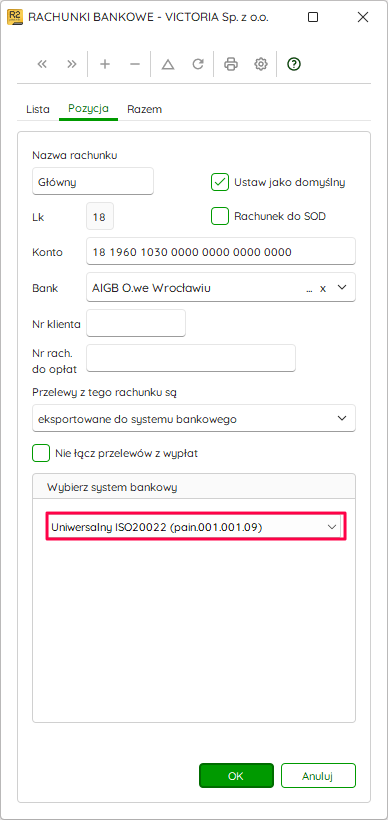
Task: Close the Rachunki Bankowe window
Action: click(x=363, y=17)
